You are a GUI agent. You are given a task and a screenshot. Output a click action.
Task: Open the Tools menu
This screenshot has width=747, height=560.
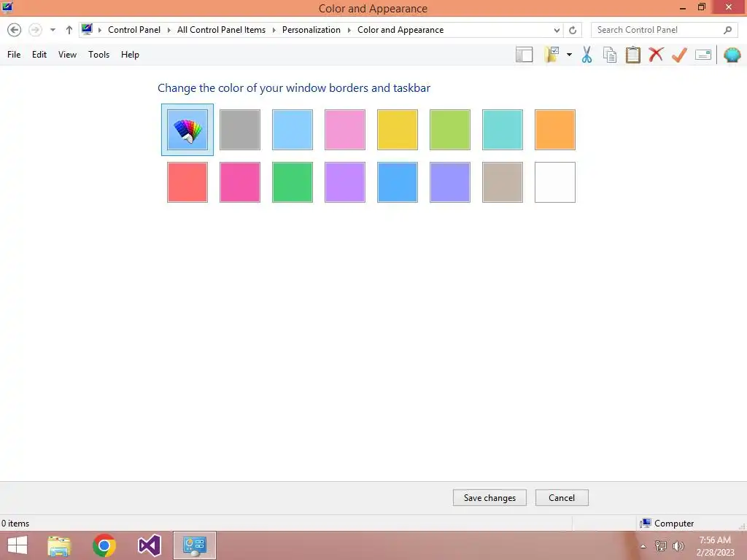coord(98,55)
